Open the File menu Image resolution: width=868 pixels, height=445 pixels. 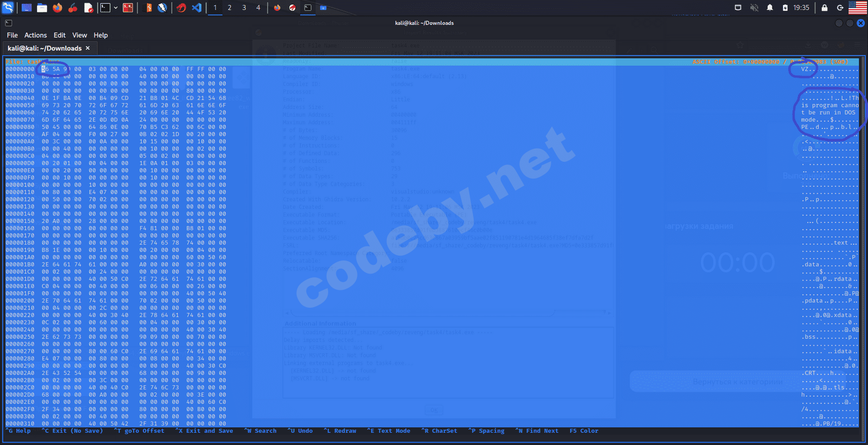(12, 35)
